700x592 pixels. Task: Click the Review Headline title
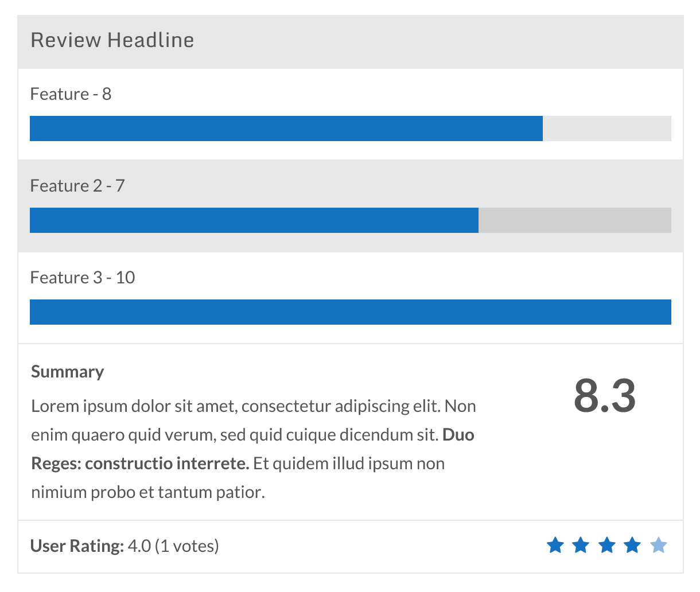click(112, 40)
